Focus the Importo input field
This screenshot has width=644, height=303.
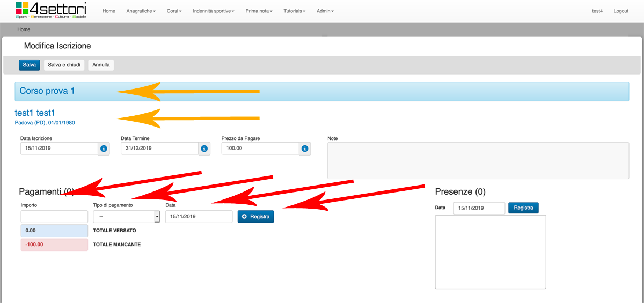[x=54, y=216]
